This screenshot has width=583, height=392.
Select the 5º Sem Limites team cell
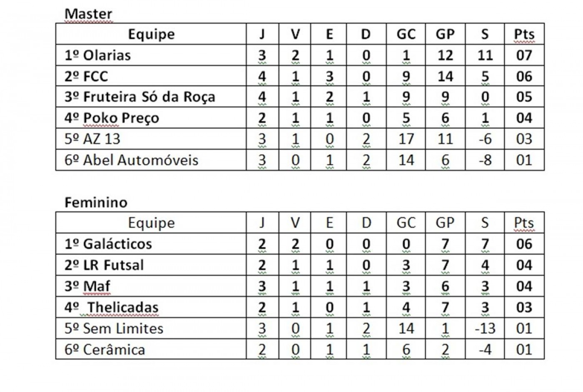(x=114, y=329)
